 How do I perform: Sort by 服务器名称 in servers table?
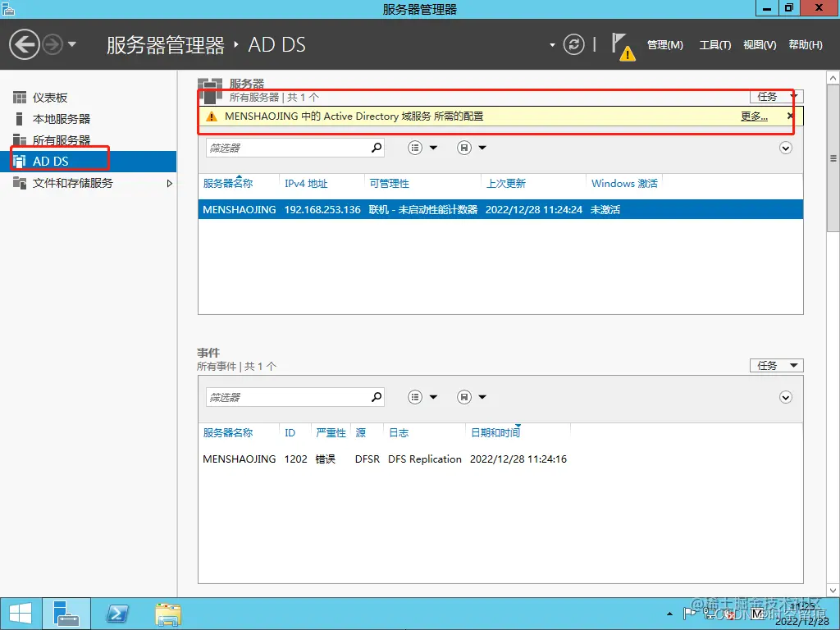(228, 183)
